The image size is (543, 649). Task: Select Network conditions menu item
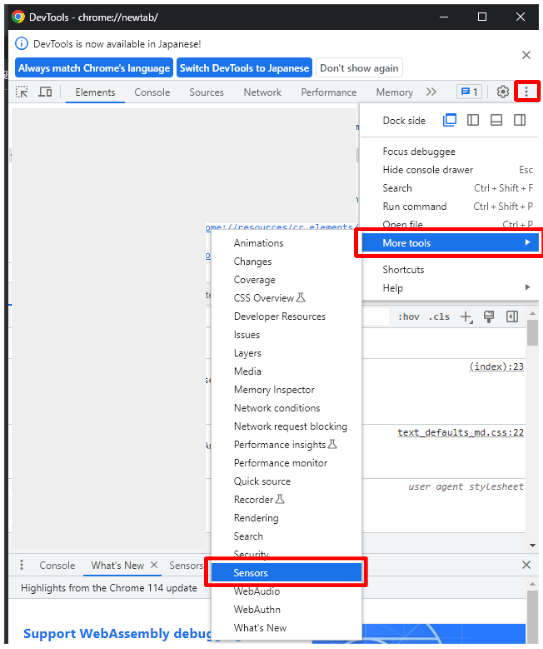[286, 408]
